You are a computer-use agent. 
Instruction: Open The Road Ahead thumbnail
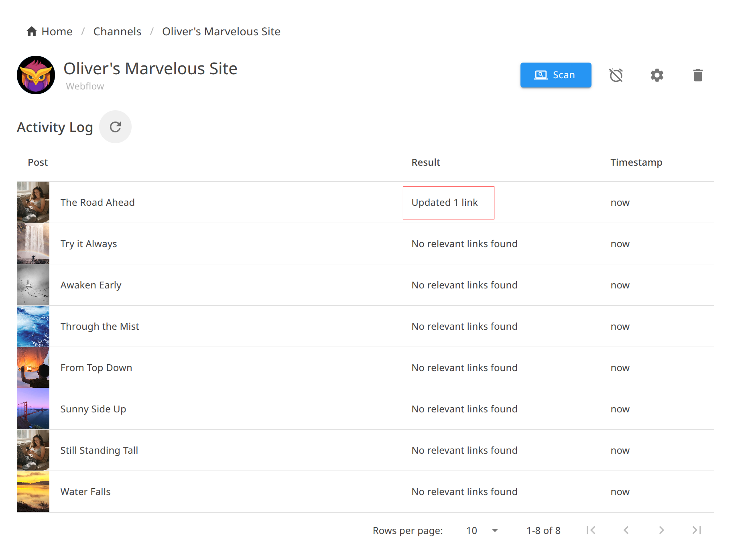[x=33, y=202]
